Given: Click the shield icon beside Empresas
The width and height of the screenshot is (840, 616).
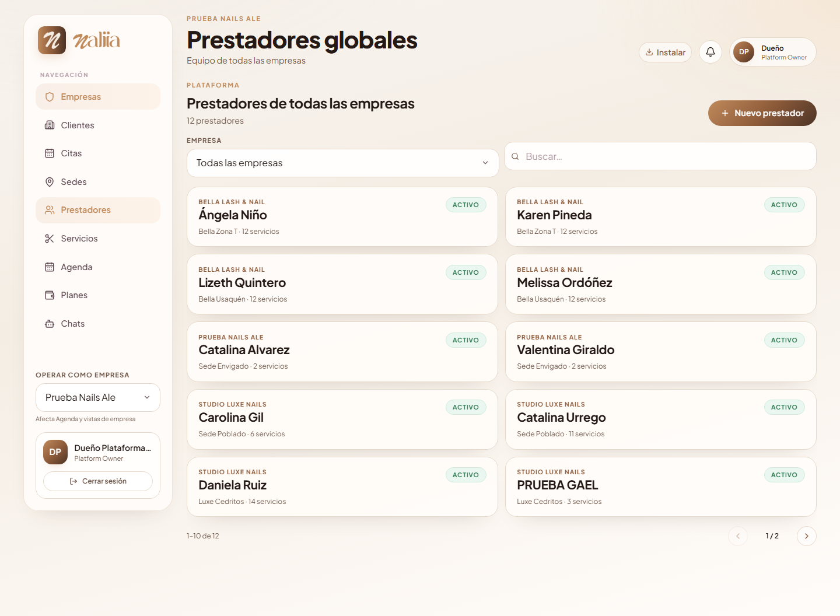Looking at the screenshot, I should click(50, 97).
